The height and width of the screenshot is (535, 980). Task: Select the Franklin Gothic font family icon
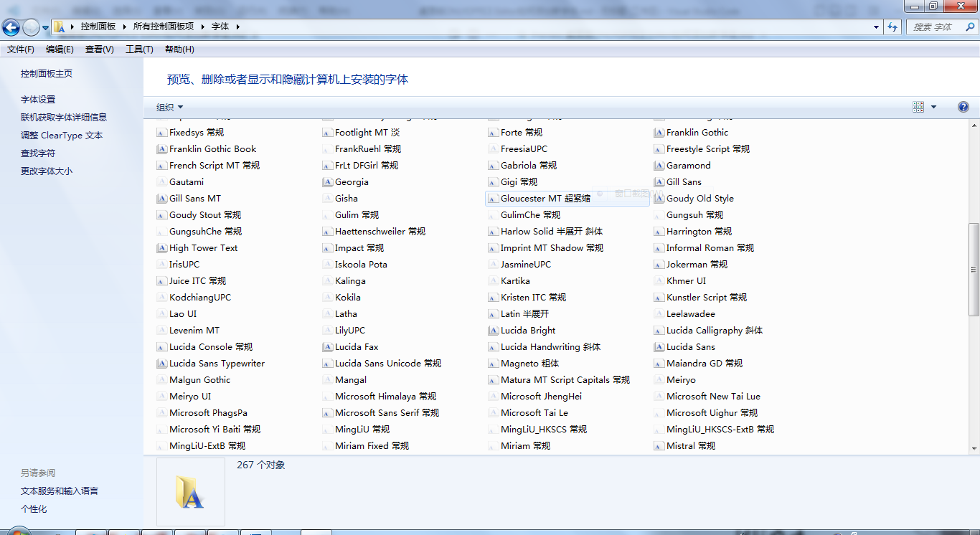(659, 132)
